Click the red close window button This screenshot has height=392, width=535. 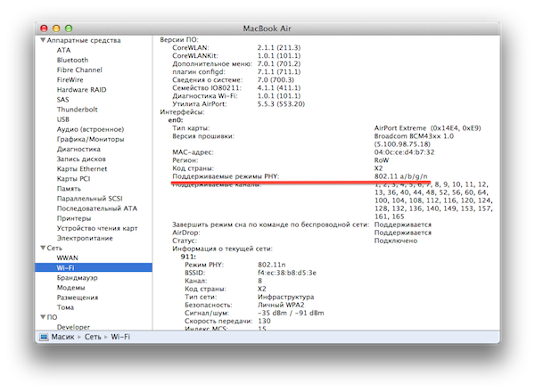pyautogui.click(x=44, y=29)
